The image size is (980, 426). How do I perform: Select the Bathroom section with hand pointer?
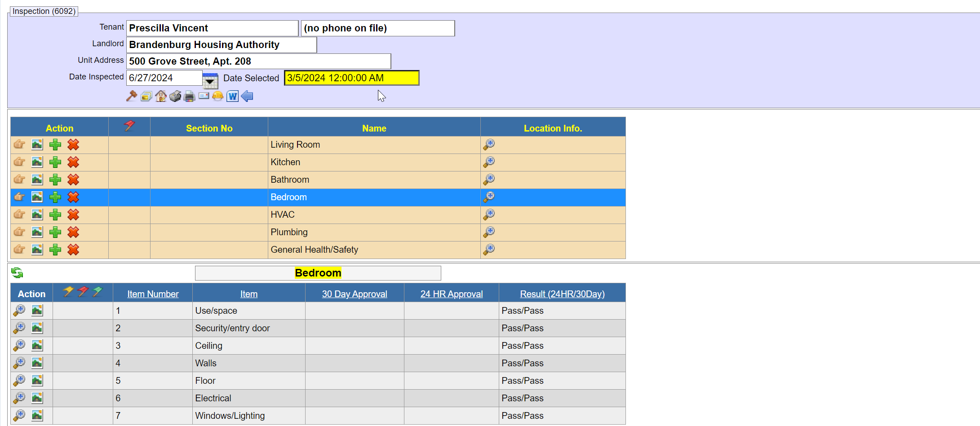tap(19, 180)
